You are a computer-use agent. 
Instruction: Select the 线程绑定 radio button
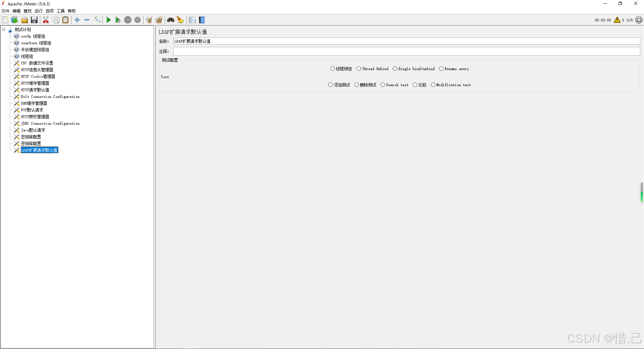[341, 69]
